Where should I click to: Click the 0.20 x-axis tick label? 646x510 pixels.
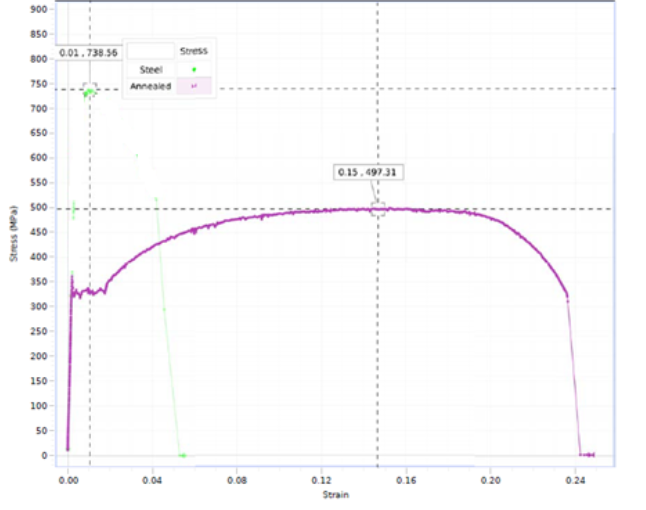[490, 480]
